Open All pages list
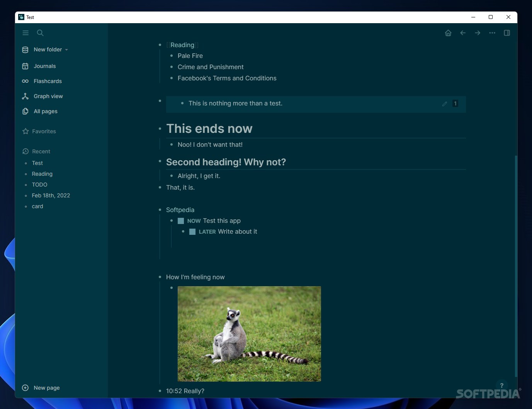 point(46,111)
